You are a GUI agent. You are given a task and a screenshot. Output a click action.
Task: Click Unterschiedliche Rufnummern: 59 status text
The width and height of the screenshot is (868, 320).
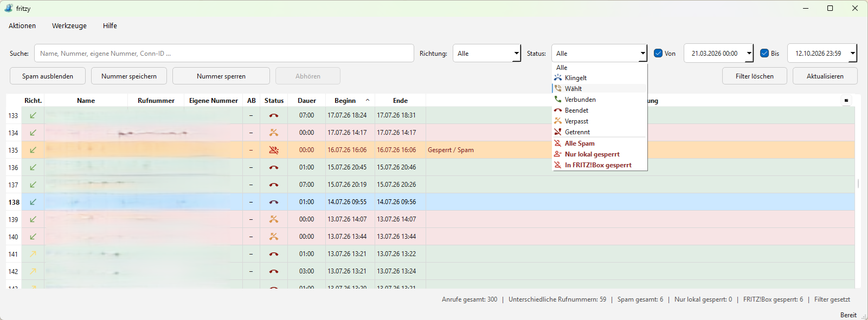(x=557, y=299)
